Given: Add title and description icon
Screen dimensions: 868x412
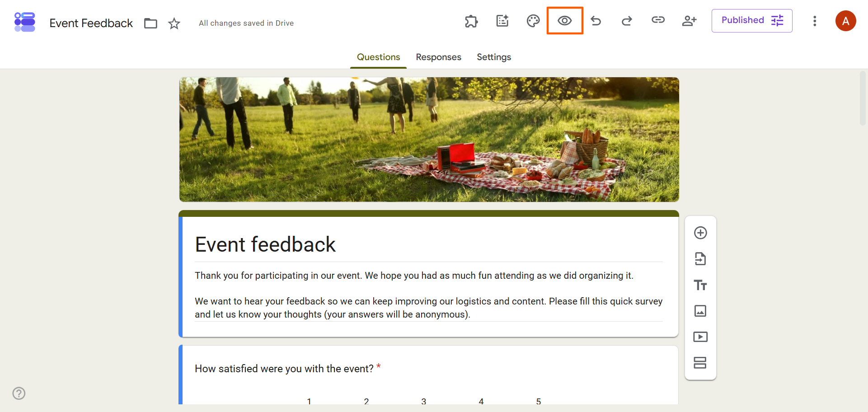Looking at the screenshot, I should coord(700,285).
